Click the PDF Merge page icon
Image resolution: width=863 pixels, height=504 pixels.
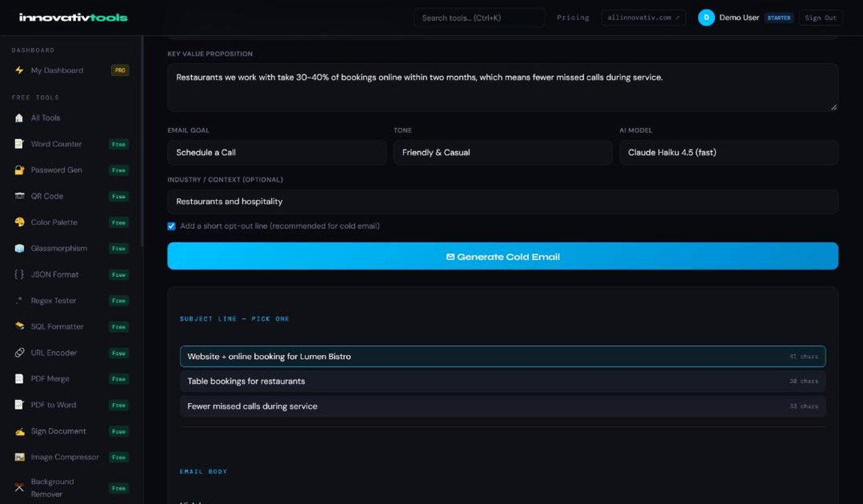point(19,379)
